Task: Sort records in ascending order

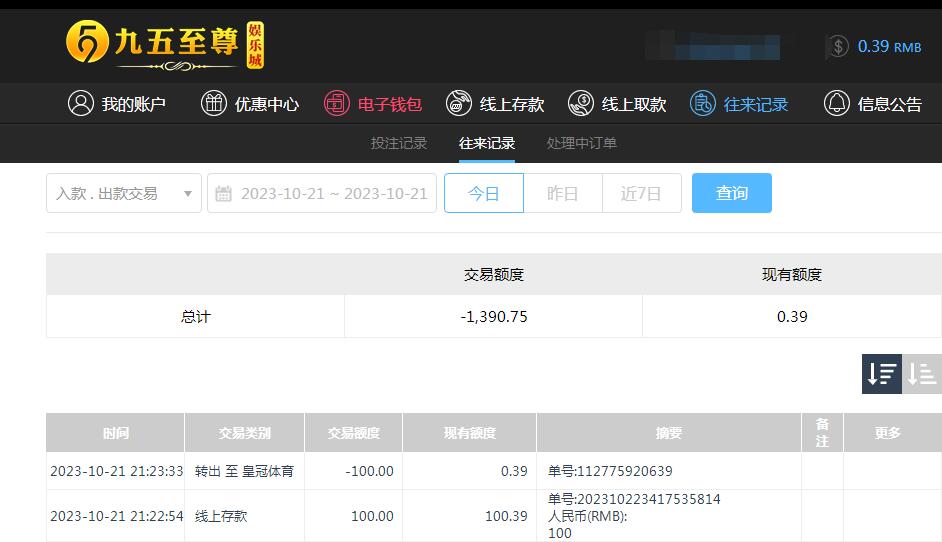Action: tap(922, 374)
